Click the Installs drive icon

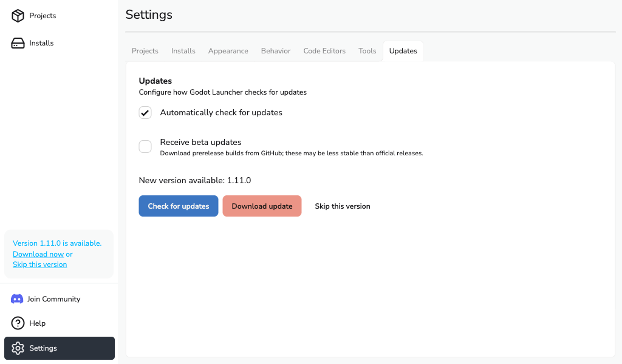(18, 43)
